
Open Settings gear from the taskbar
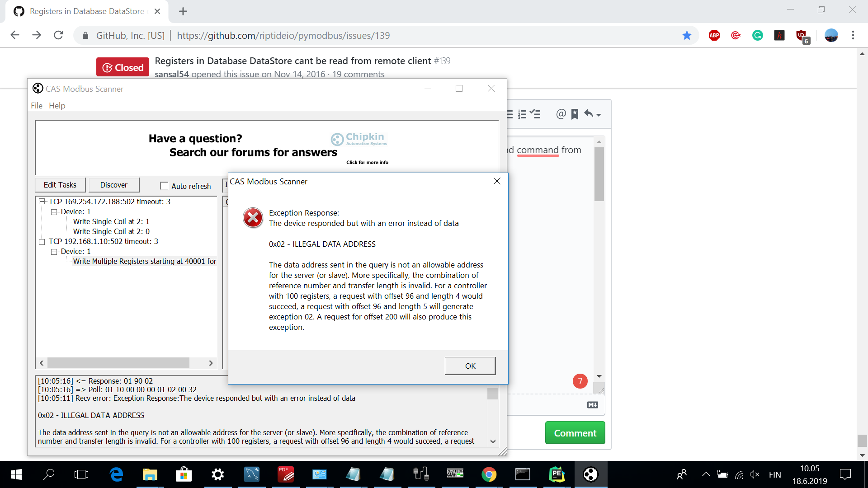218,474
